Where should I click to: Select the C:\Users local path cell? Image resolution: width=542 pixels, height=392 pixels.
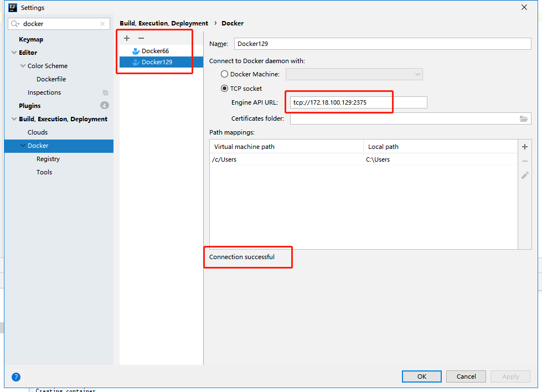tap(441, 159)
